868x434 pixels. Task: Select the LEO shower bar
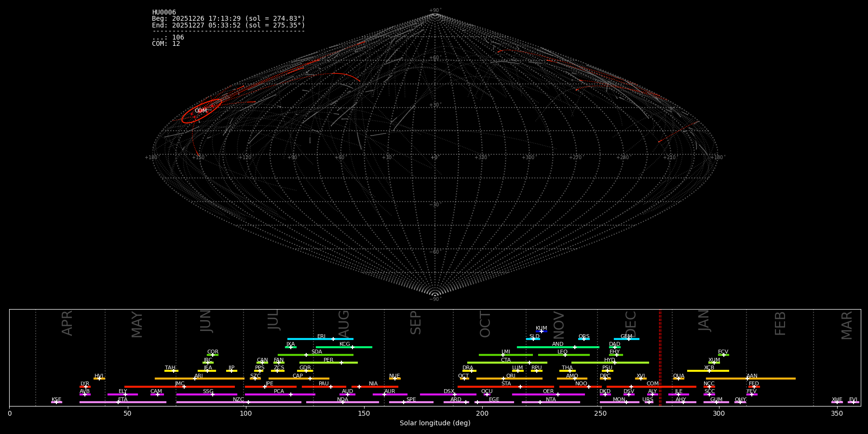tap(564, 355)
